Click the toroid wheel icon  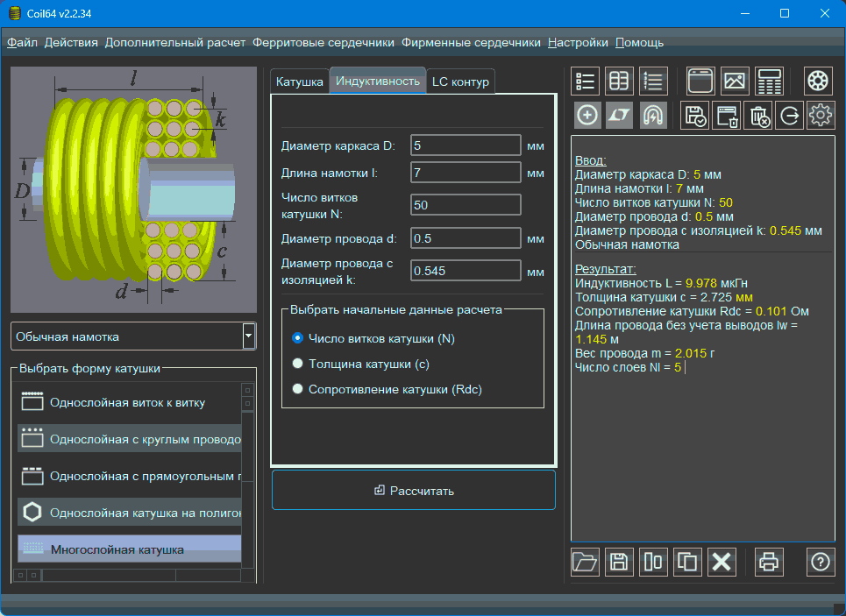818,81
